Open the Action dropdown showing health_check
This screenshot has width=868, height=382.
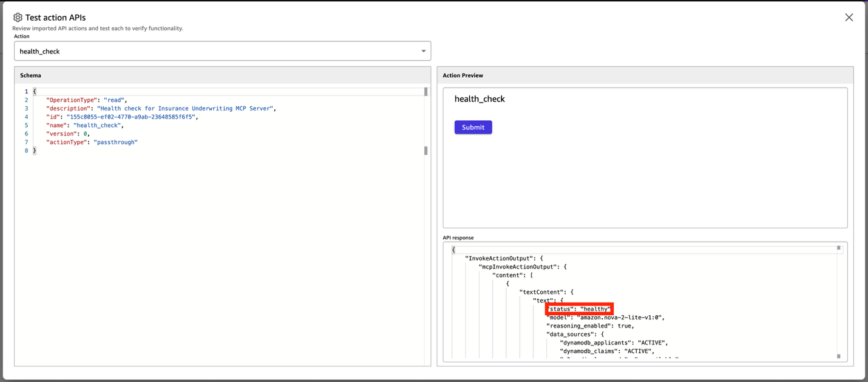pos(222,51)
